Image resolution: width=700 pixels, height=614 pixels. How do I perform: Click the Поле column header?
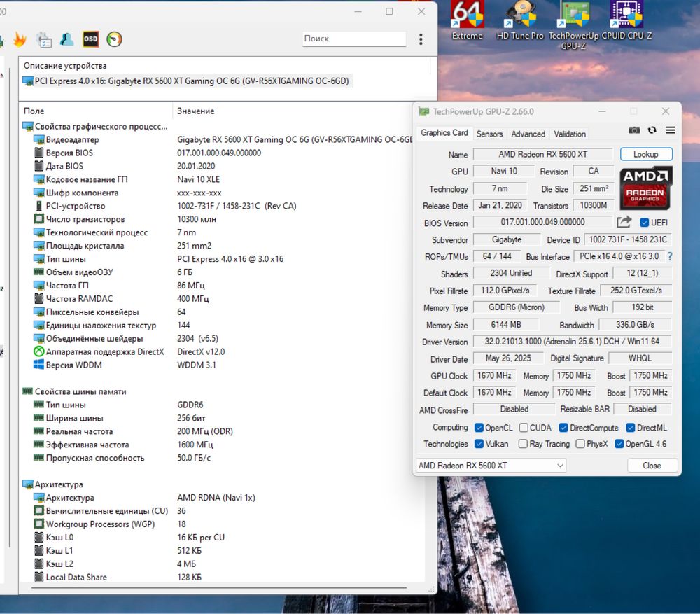pyautogui.click(x=95, y=111)
